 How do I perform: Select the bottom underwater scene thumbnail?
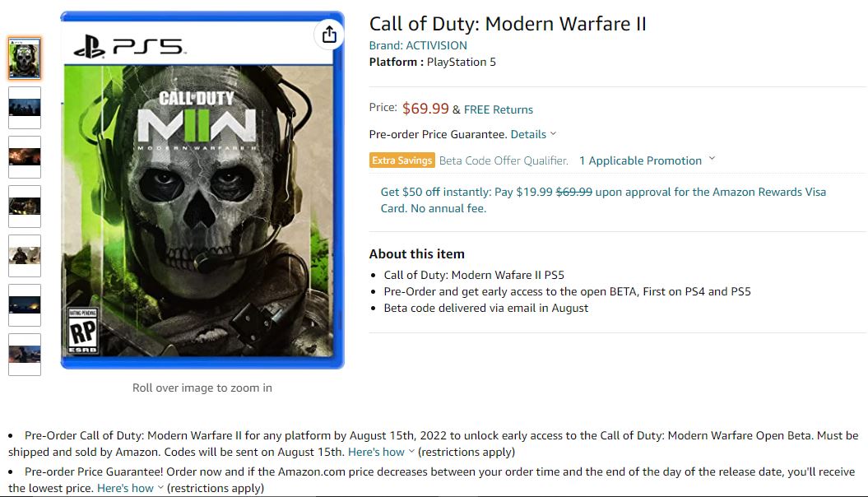coord(24,352)
